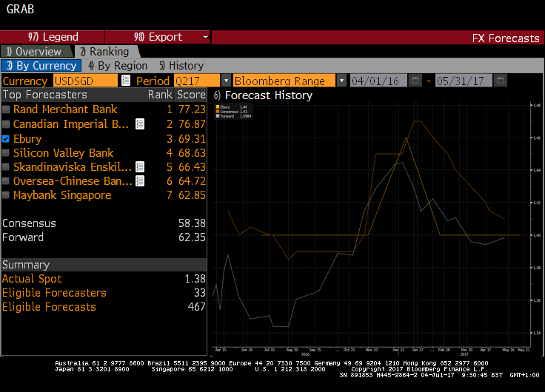Click the FX Forecasts header label
545x392 pixels.
506,38
